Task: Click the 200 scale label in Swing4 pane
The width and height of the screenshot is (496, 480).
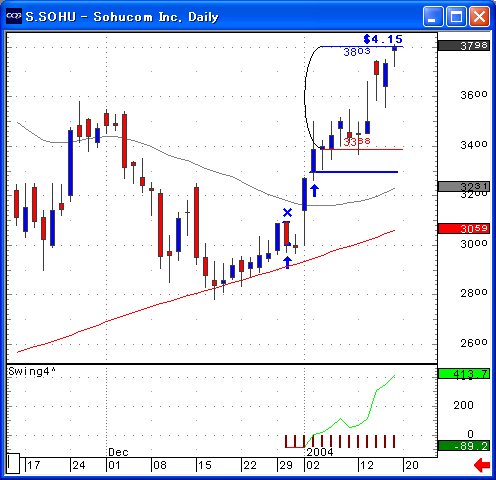Action: click(464, 405)
